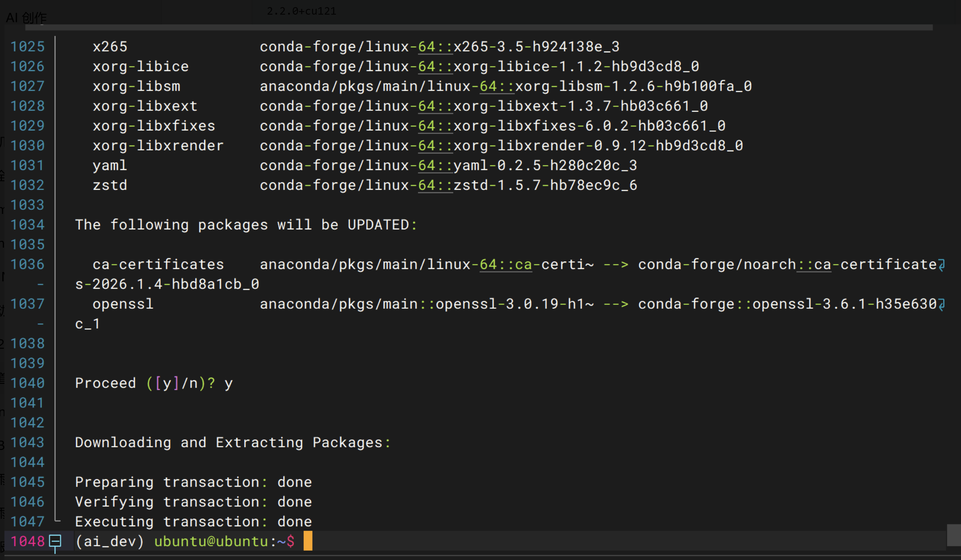Image resolution: width=961 pixels, height=560 pixels.
Task: Click the green arrow on the openssl update line
Action: coord(616,304)
